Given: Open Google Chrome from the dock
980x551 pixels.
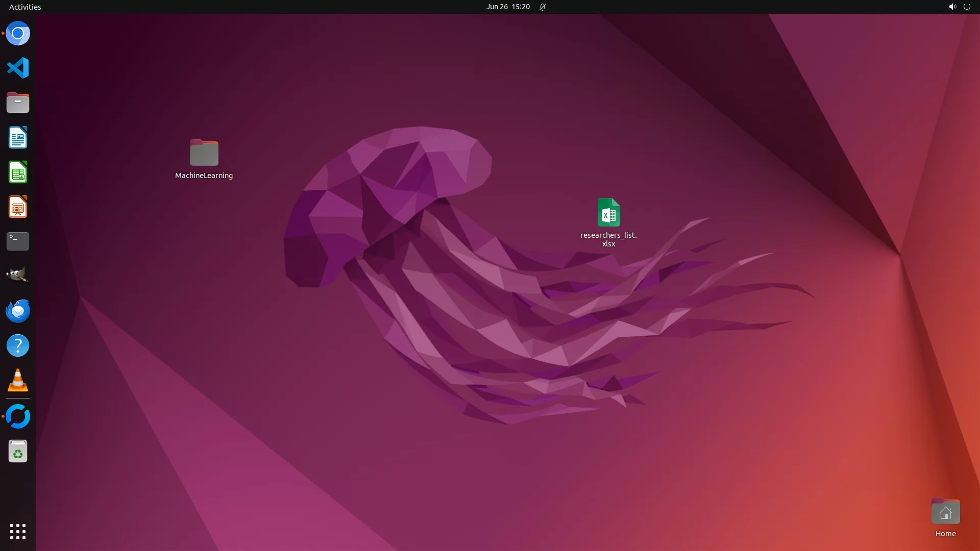Looking at the screenshot, I should 18,34.
